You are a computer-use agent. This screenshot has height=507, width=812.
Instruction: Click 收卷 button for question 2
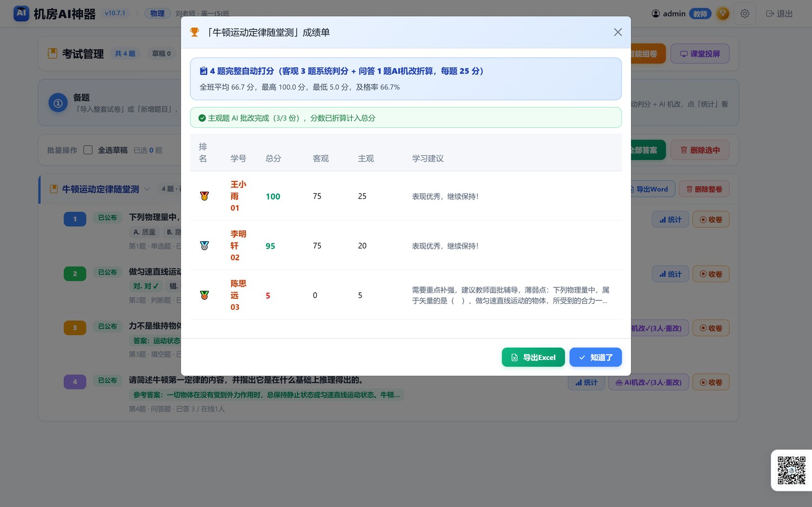point(711,274)
